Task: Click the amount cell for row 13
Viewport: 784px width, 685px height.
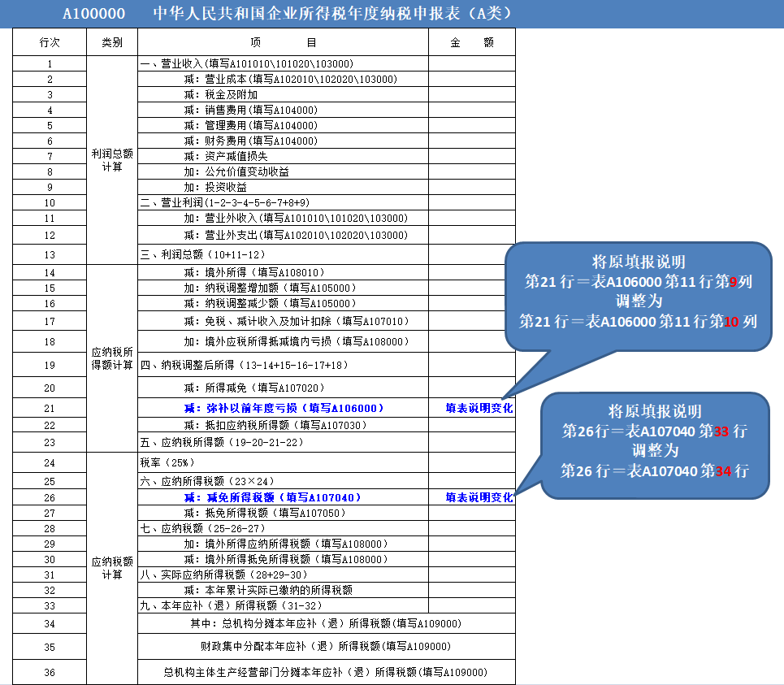Action: coord(472,254)
